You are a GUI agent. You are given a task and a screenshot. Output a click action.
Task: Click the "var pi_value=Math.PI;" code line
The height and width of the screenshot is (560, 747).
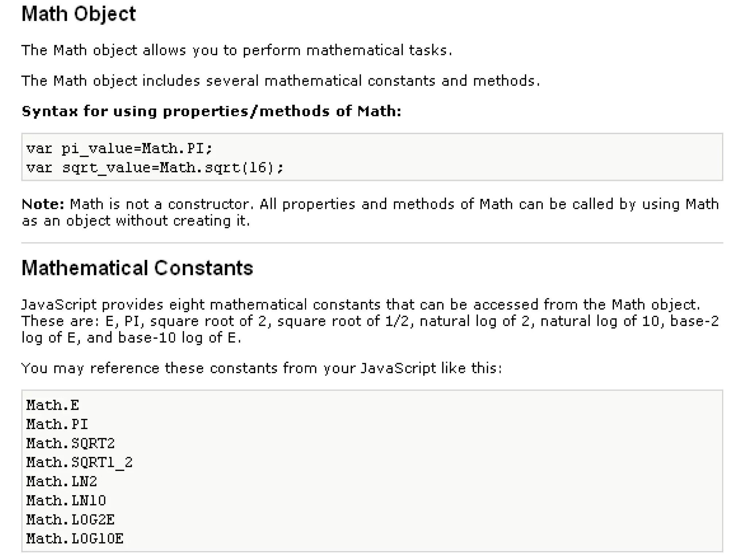point(119,149)
